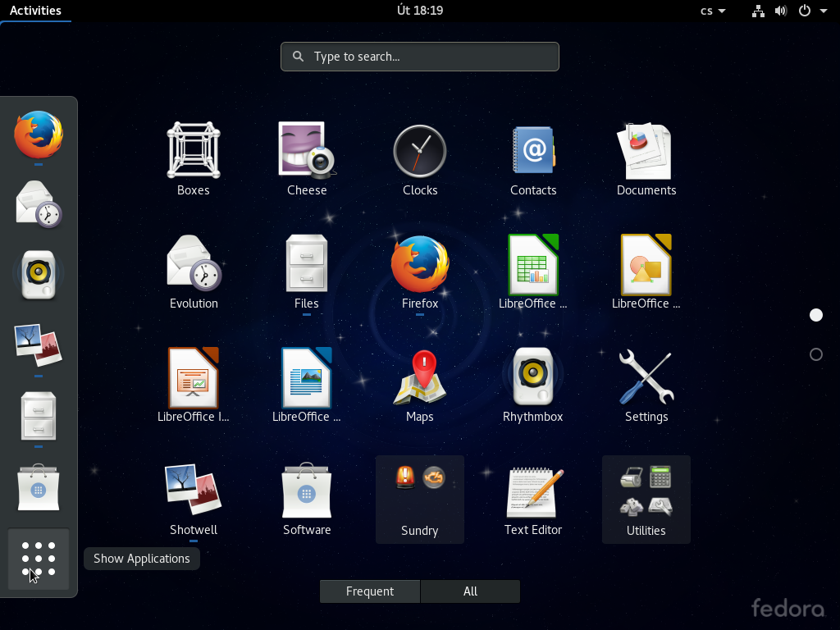Image resolution: width=840 pixels, height=630 pixels.
Task: Launch the Cheese webcam app
Action: 307,158
